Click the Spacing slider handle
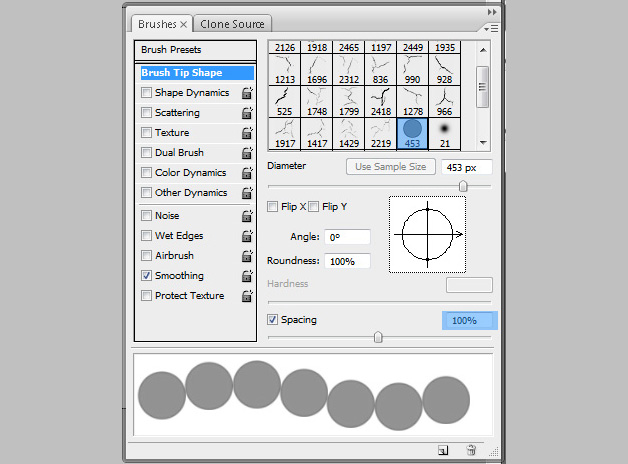 (378, 337)
